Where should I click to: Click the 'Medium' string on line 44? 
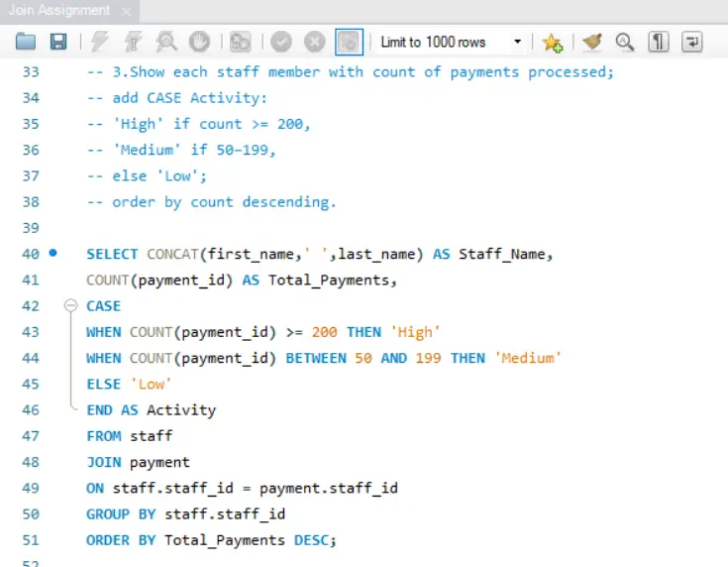click(527, 358)
